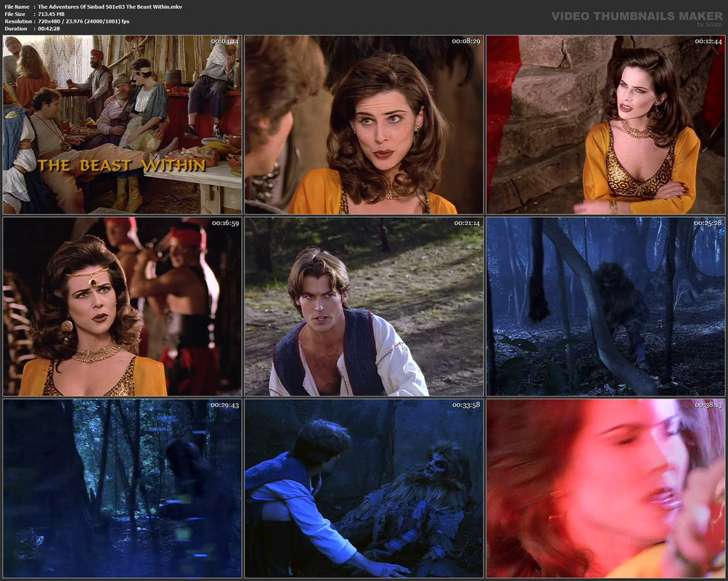This screenshot has width=728, height=581.
Task: Click the 'Duration' field label
Action: 16,29
